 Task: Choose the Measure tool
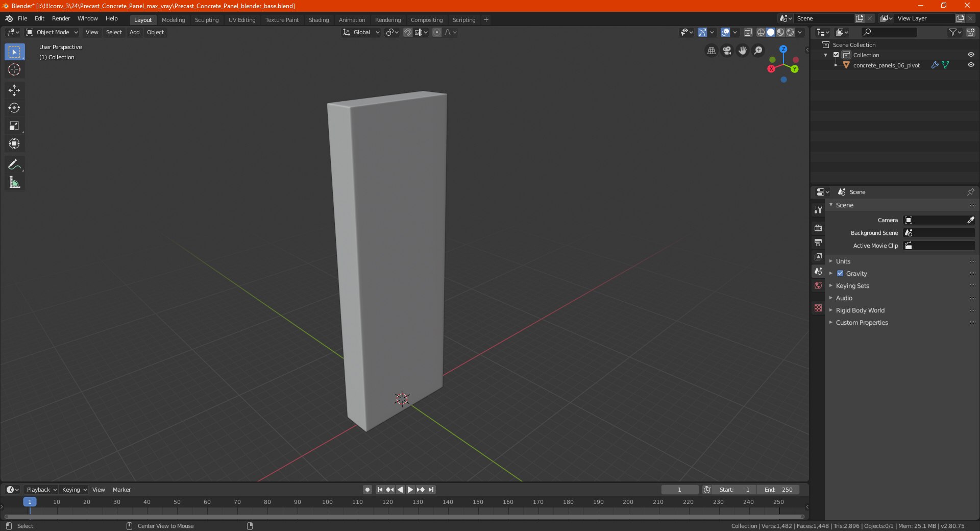[14, 182]
